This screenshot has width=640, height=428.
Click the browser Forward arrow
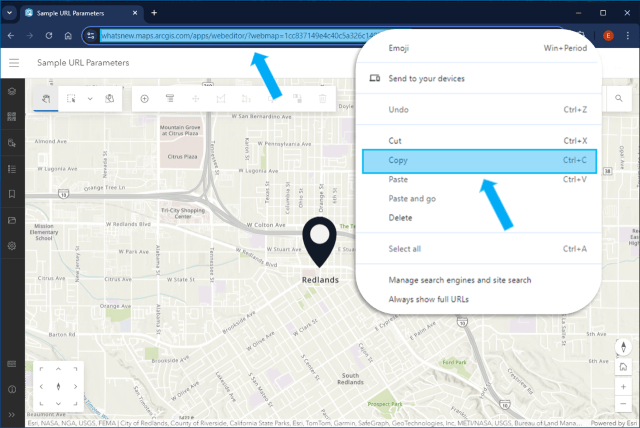[30, 36]
